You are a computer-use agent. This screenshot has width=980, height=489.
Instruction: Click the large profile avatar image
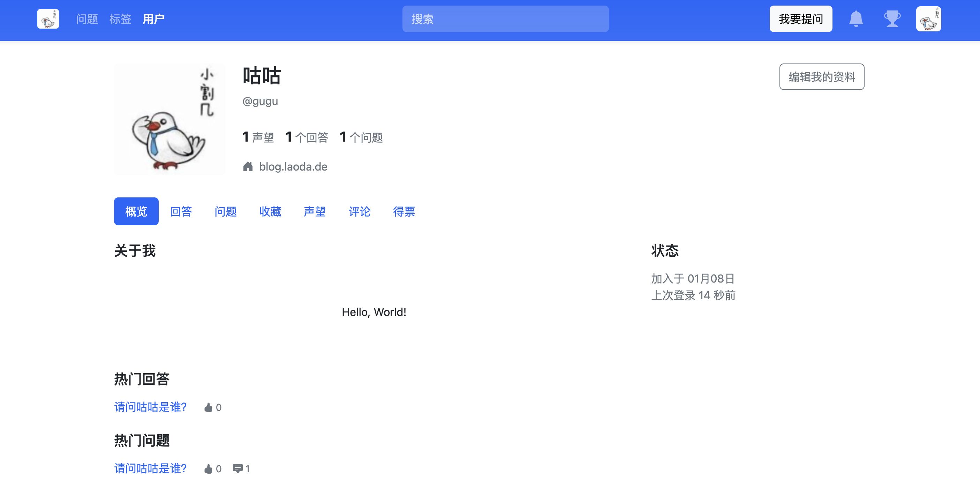169,119
